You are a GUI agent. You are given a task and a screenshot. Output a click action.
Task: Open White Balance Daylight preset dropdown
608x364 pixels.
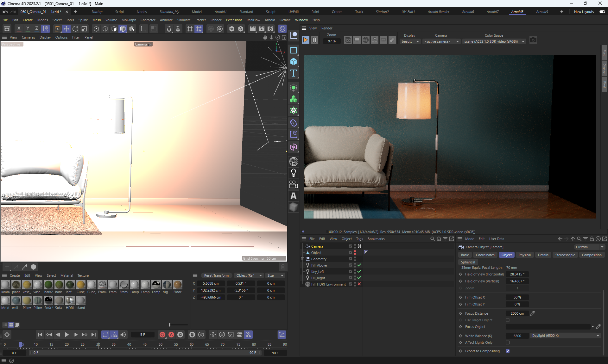coord(566,336)
